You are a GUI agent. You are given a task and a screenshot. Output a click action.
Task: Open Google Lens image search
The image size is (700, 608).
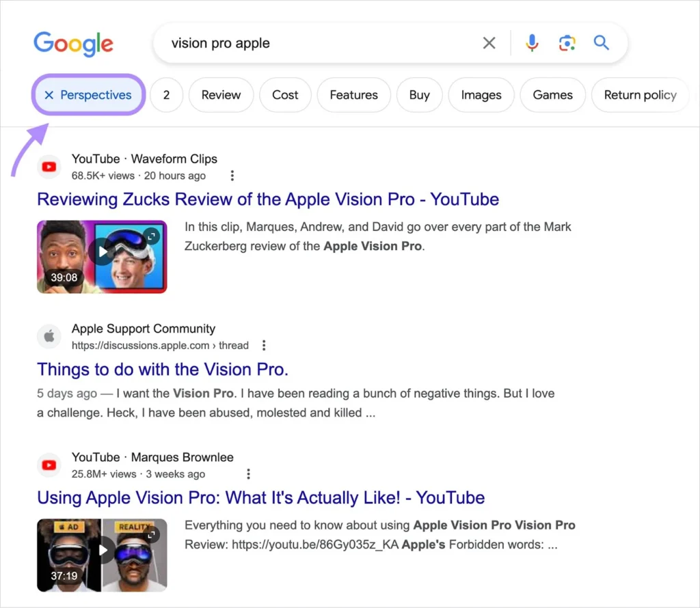[567, 44]
